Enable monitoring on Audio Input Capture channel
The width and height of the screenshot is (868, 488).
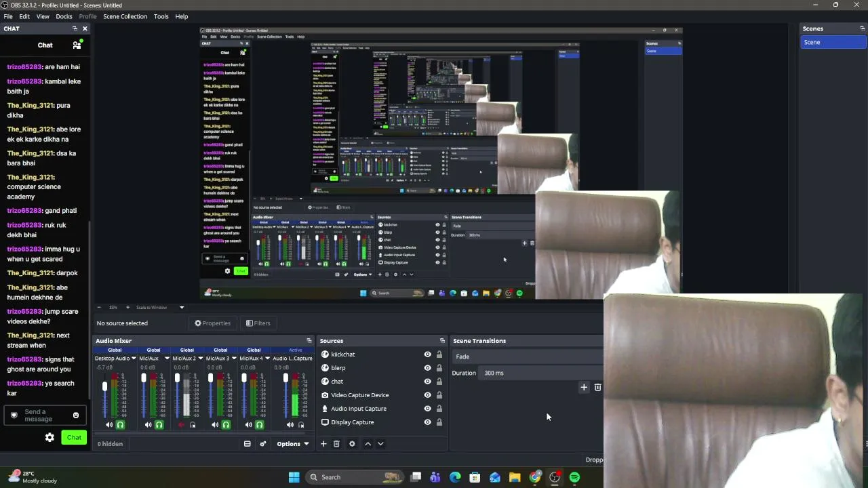coord(301,425)
